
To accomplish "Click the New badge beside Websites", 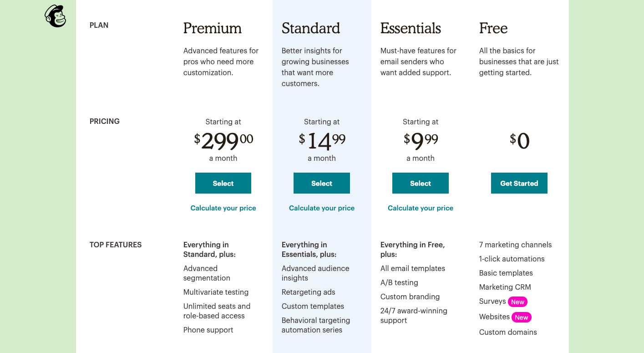I will [x=522, y=317].
